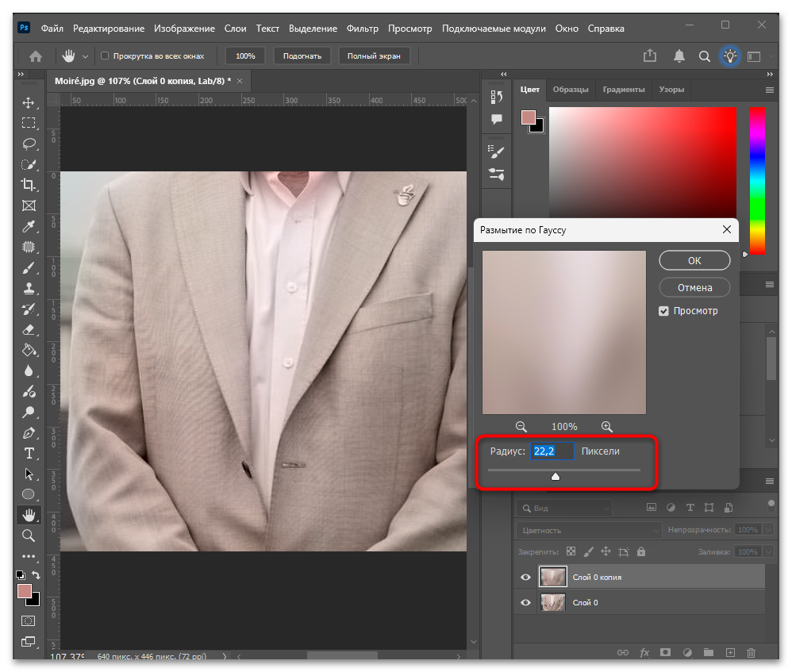Confirm the blur with OK button
Screen dimensions: 792x672
point(694,260)
